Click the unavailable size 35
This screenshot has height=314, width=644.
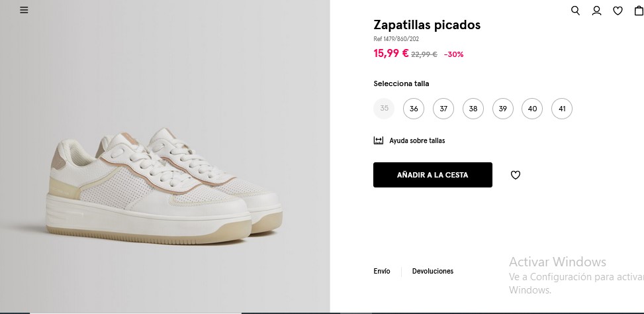(x=384, y=109)
